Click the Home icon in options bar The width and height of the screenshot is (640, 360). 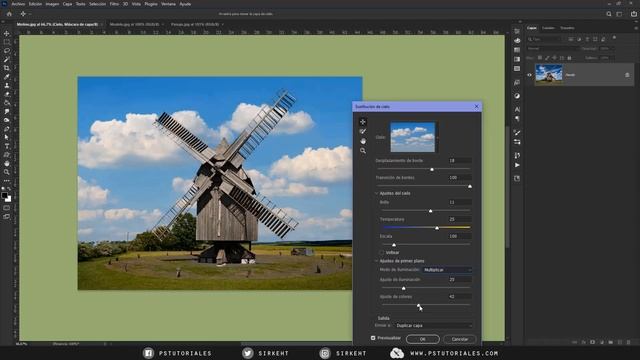click(x=9, y=14)
